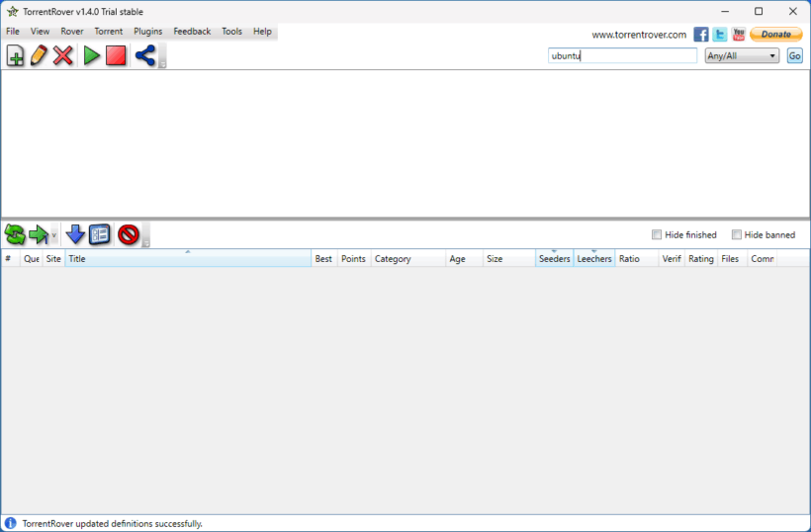811x532 pixels.
Task: Sort by the Verif column header
Action: pyautogui.click(x=672, y=258)
